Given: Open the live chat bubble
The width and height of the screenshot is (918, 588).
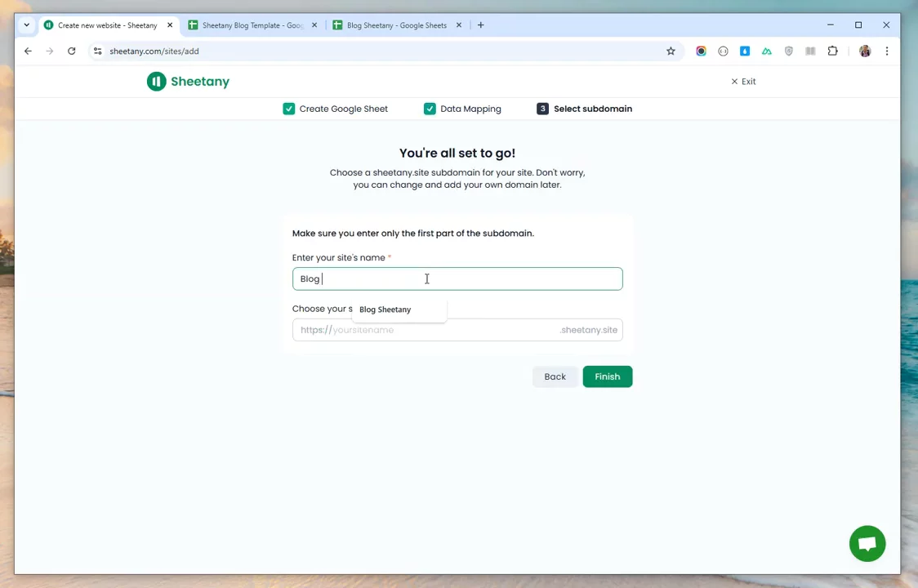Looking at the screenshot, I should (867, 544).
